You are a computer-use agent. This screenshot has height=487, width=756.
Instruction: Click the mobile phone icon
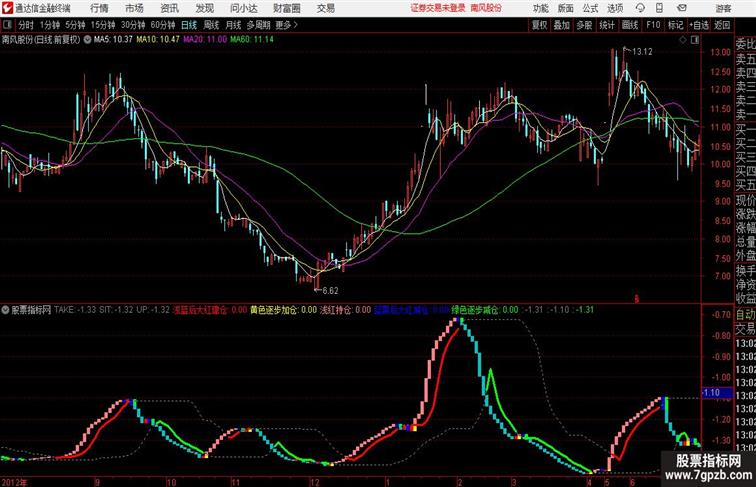pos(660,8)
